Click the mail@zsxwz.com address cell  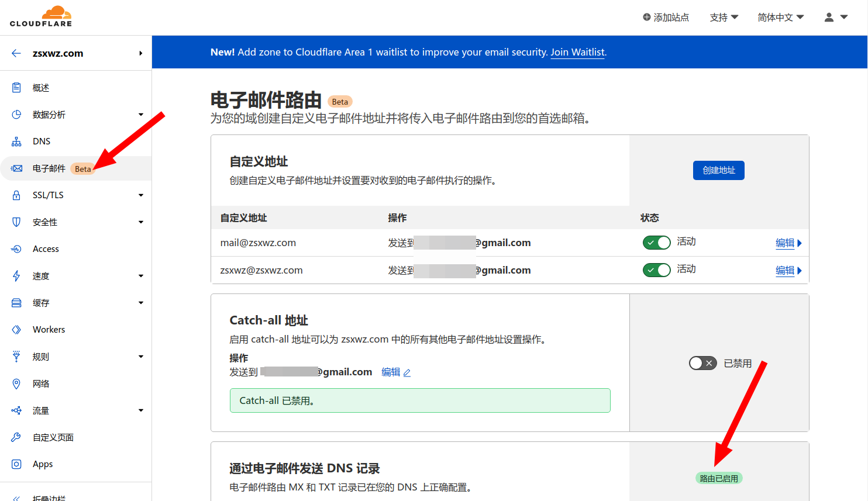click(258, 243)
